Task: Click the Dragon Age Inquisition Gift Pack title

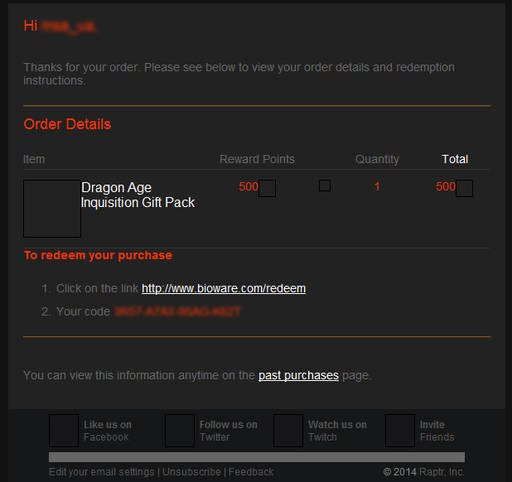Action: tap(138, 195)
